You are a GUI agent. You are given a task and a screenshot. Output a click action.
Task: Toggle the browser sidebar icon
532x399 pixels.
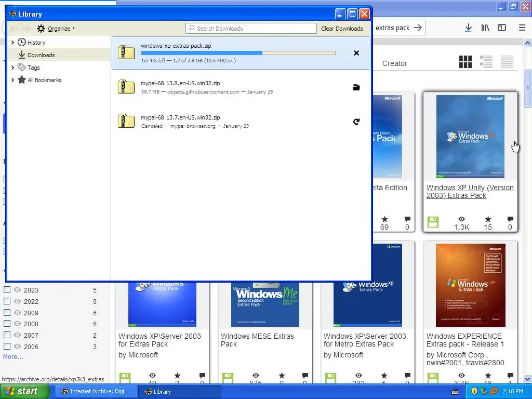(x=502, y=28)
